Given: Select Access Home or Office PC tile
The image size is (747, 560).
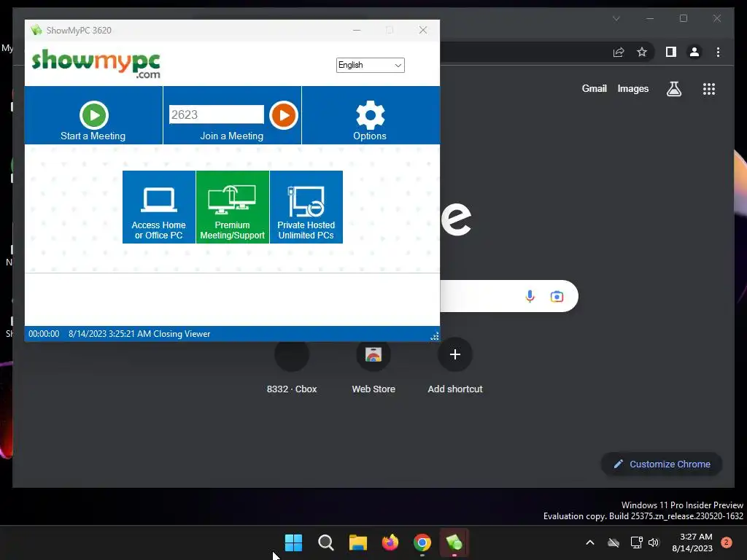Looking at the screenshot, I should tap(158, 207).
